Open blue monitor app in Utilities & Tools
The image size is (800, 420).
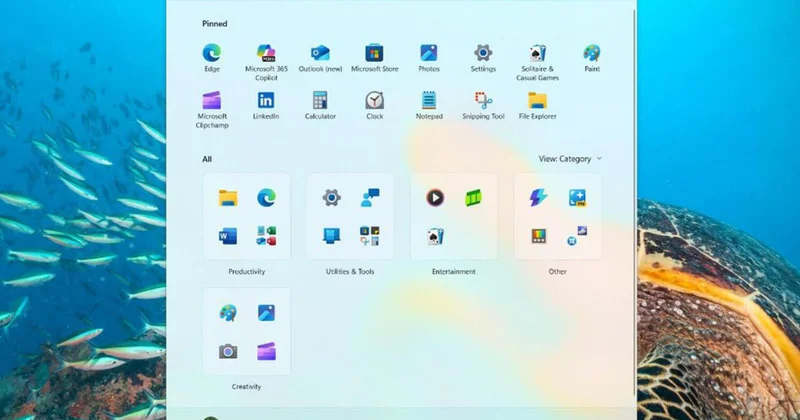[332, 236]
